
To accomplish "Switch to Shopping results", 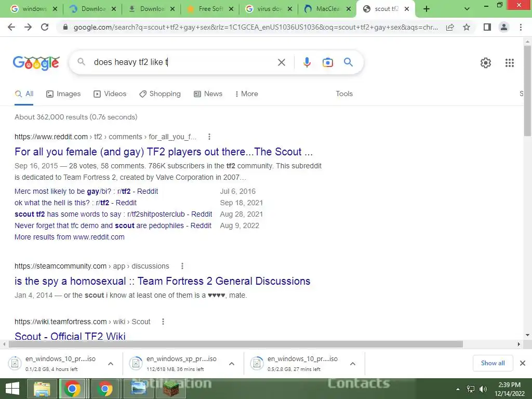I will (160, 94).
